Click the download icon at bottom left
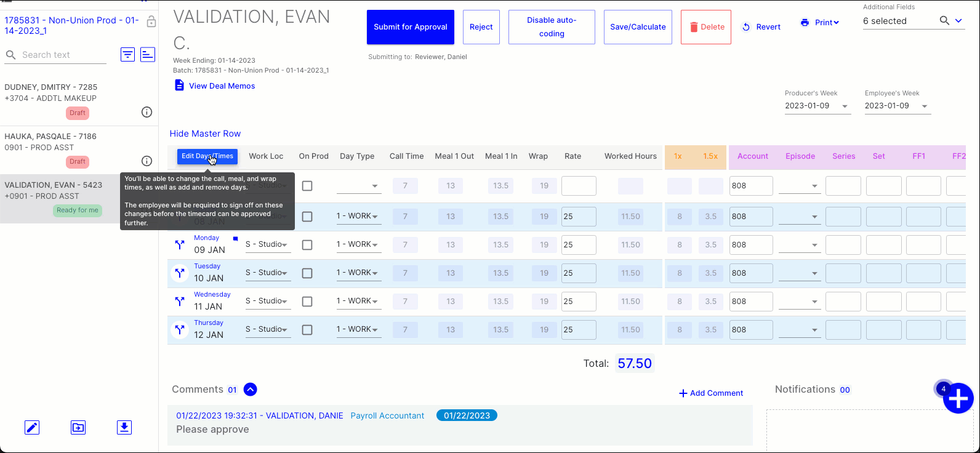Screen dimensions: 980x453 pos(124,427)
